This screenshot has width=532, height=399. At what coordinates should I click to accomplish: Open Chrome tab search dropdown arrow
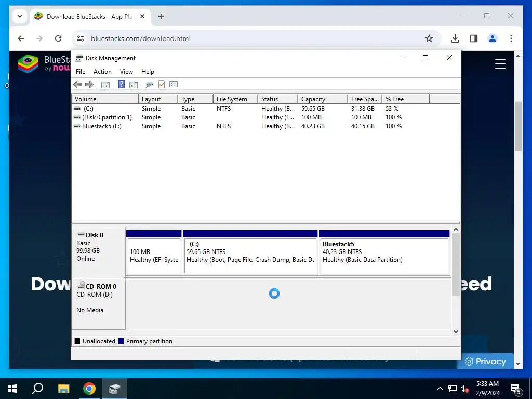tap(20, 16)
